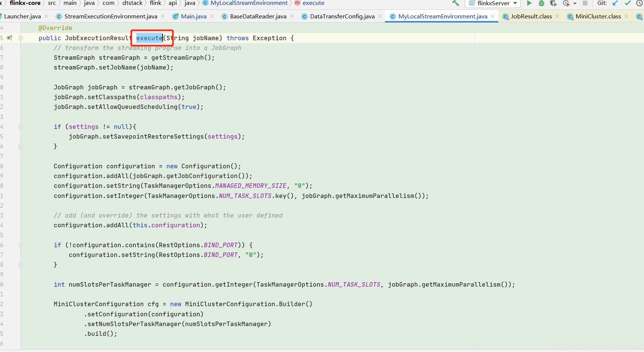Image resolution: width=644 pixels, height=352 pixels.
Task: Click NUM_TASK_SLOTS.key() on the setInteger line
Action: pyautogui.click(x=256, y=196)
